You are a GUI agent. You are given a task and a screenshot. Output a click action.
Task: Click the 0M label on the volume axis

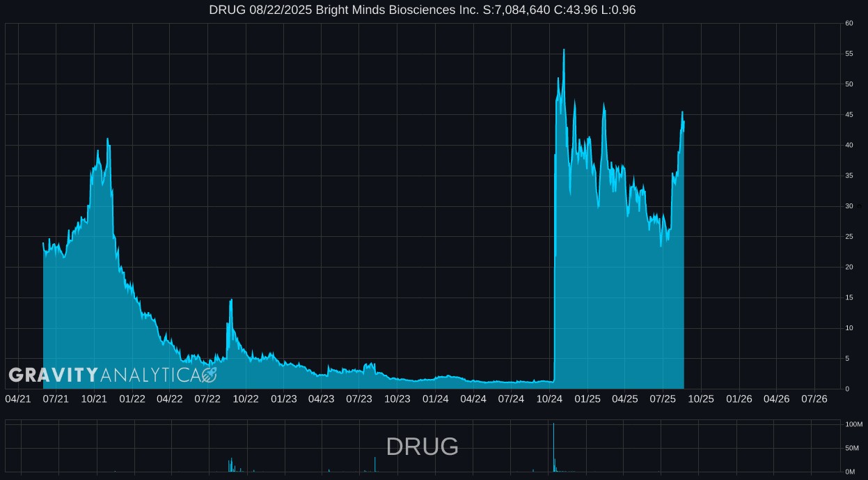[x=850, y=472]
